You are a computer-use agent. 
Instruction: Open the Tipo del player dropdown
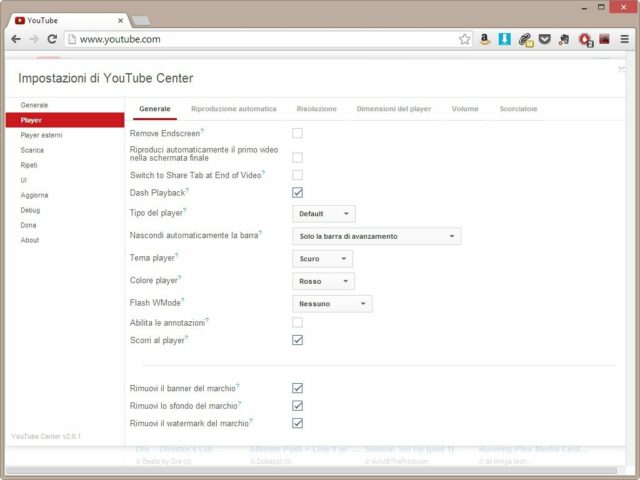coord(324,213)
